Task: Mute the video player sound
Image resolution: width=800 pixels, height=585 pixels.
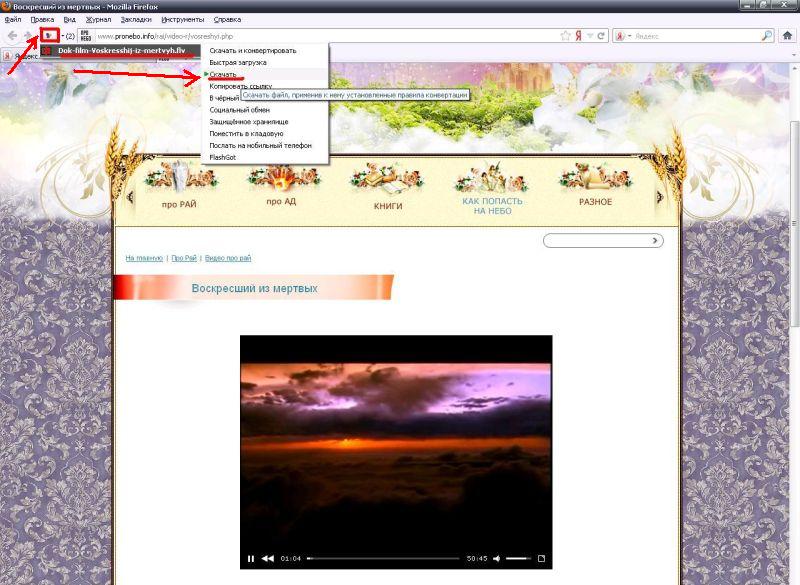Action: click(497, 556)
